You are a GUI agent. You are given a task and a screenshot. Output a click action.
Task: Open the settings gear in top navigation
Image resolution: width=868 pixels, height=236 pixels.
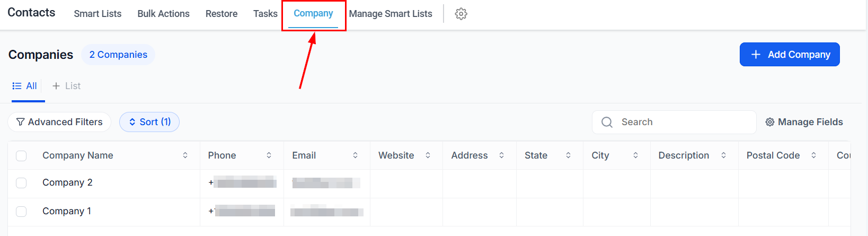point(461,14)
